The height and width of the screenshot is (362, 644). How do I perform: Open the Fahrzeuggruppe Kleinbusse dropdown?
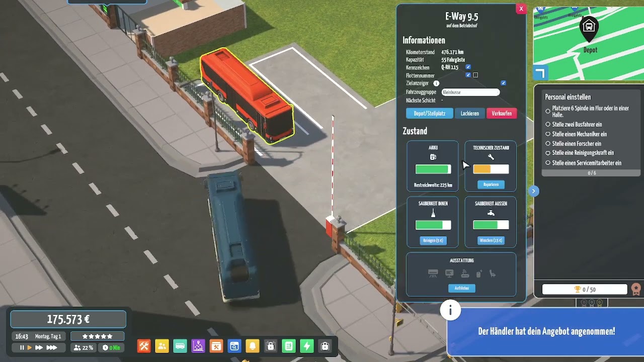pyautogui.click(x=470, y=92)
